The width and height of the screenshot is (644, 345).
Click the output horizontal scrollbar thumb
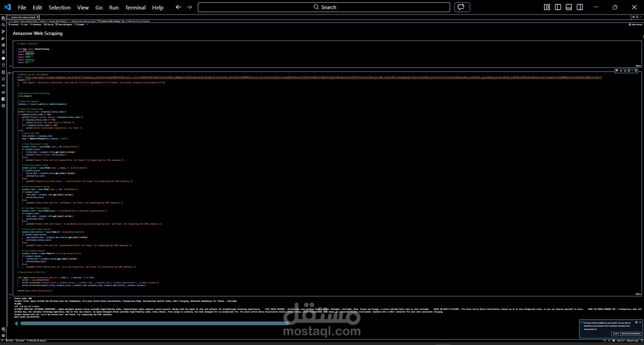click(x=155, y=324)
